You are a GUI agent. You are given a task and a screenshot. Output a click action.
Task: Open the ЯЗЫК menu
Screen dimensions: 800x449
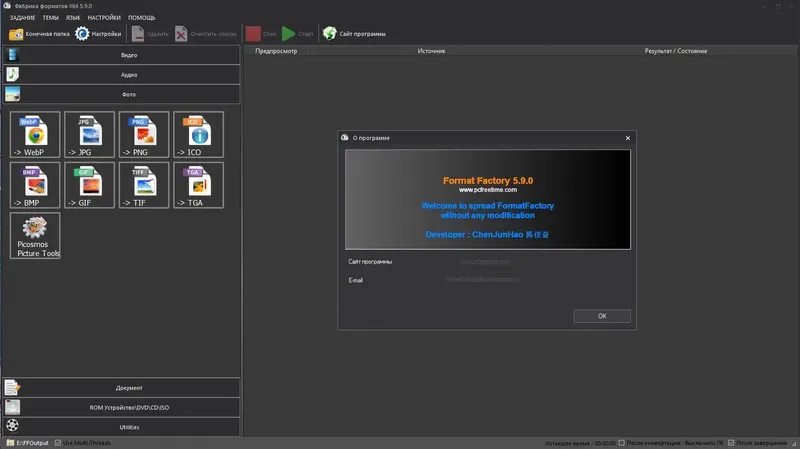[x=73, y=17]
